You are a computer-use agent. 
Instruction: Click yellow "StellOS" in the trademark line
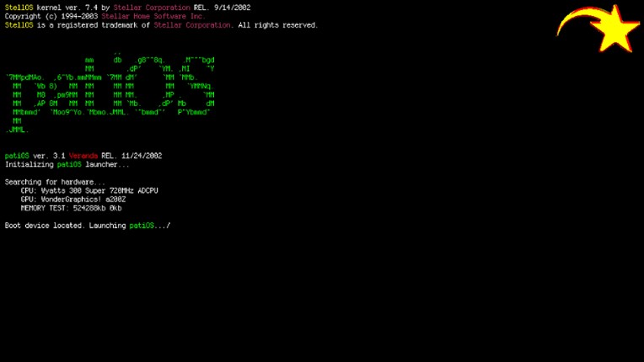[x=19, y=25]
